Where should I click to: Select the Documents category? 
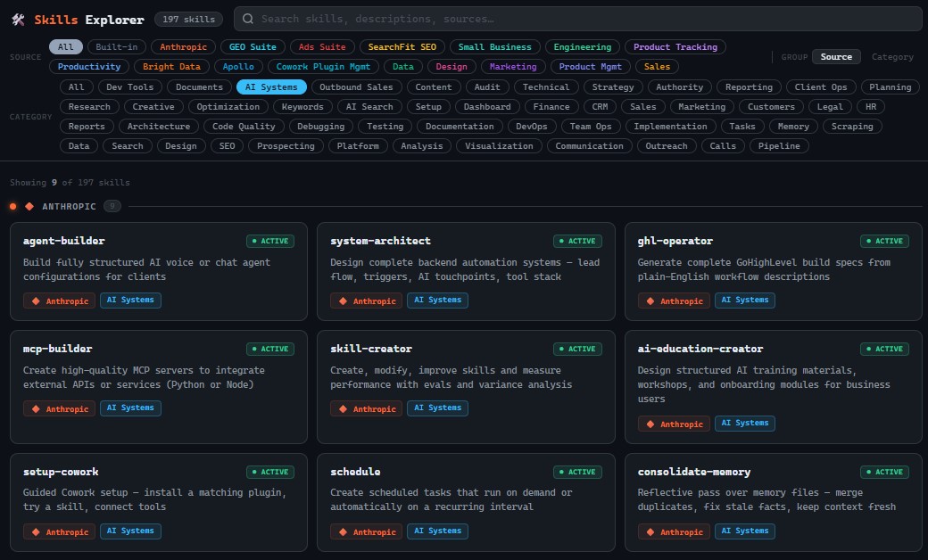[200, 86]
